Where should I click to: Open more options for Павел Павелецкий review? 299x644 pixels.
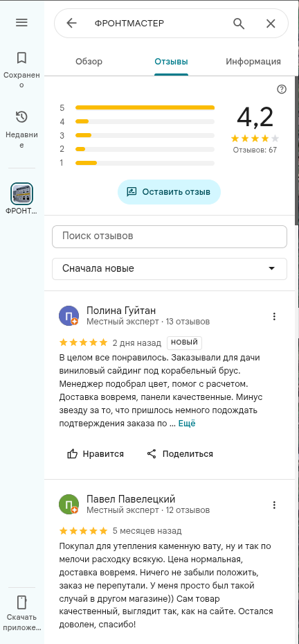click(x=274, y=505)
